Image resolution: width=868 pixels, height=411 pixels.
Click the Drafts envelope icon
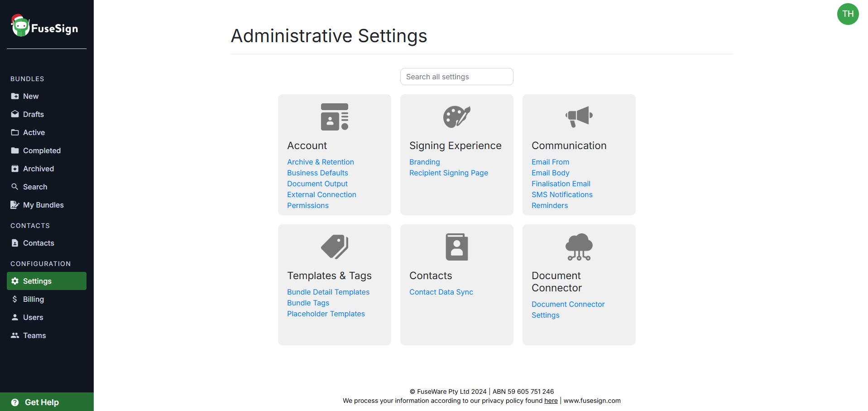15,114
